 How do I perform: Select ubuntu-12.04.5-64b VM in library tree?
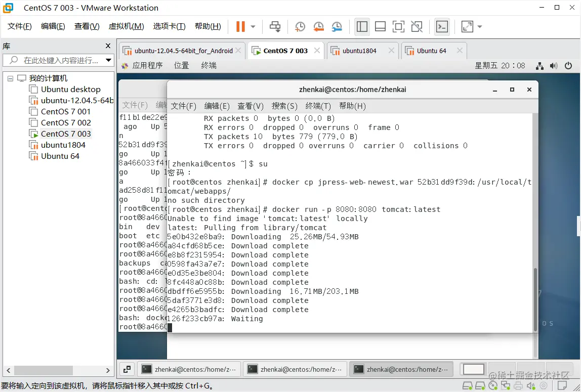71,100
